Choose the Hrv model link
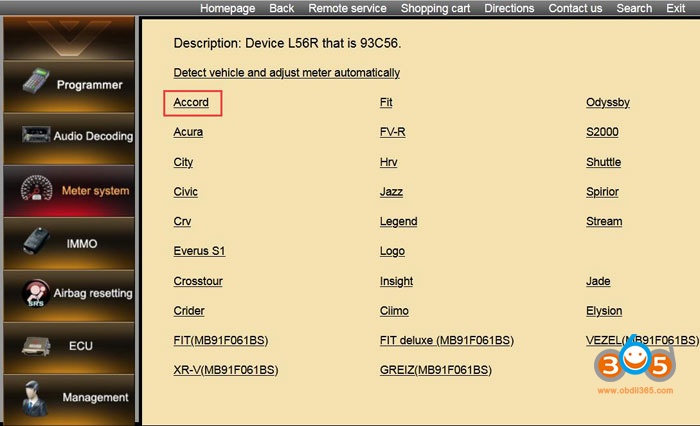This screenshot has height=426, width=700. (388, 162)
